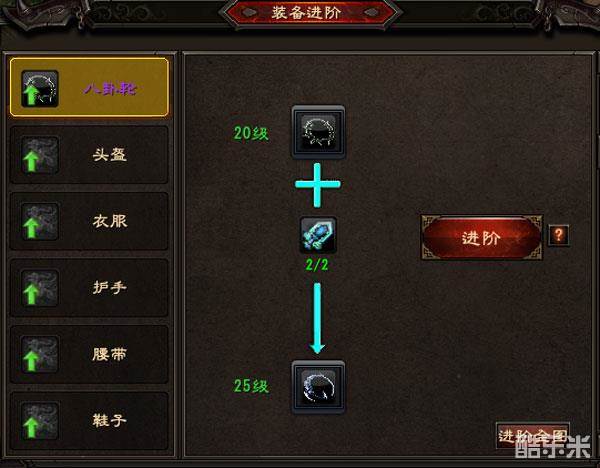Select the 头盔 category tab
Image resolution: width=600 pixels, height=468 pixels.
tap(89, 155)
